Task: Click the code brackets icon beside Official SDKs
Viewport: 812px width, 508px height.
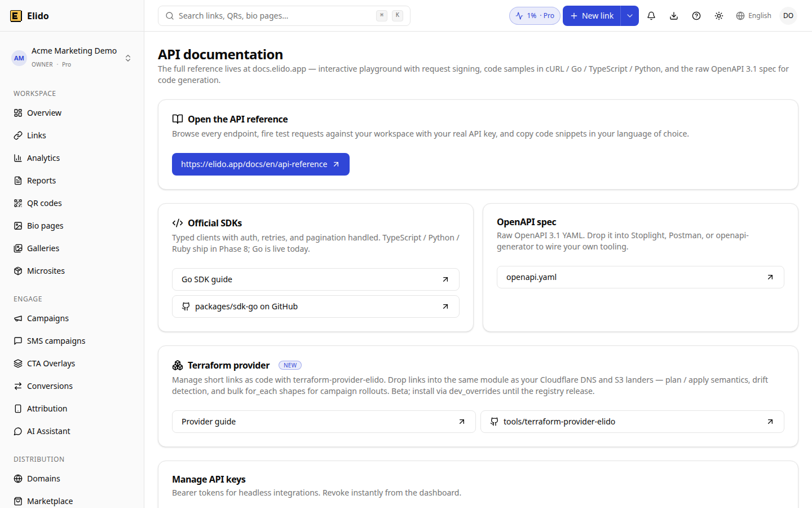Action: pyautogui.click(x=178, y=223)
